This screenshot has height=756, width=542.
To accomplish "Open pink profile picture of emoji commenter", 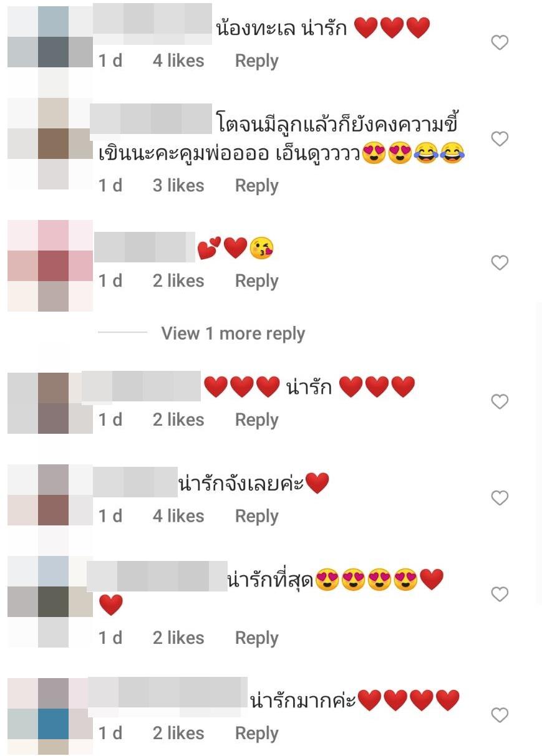I will [50, 266].
